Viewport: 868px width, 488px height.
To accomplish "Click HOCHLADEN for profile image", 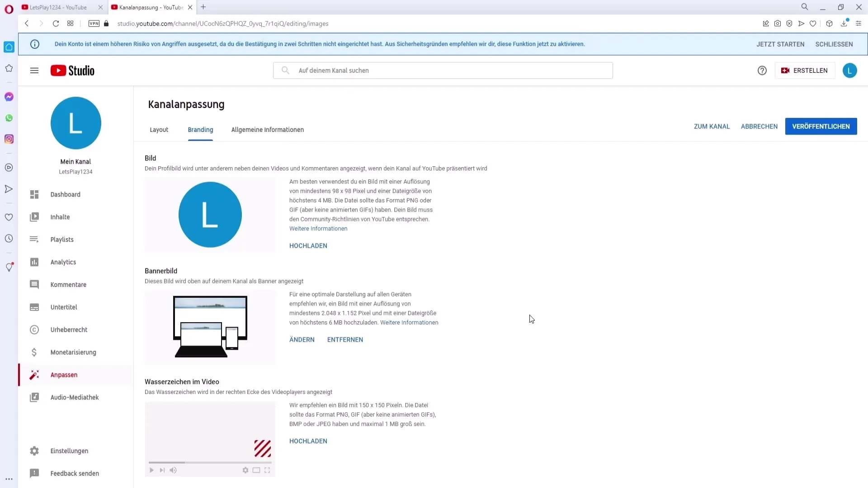I will click(308, 245).
